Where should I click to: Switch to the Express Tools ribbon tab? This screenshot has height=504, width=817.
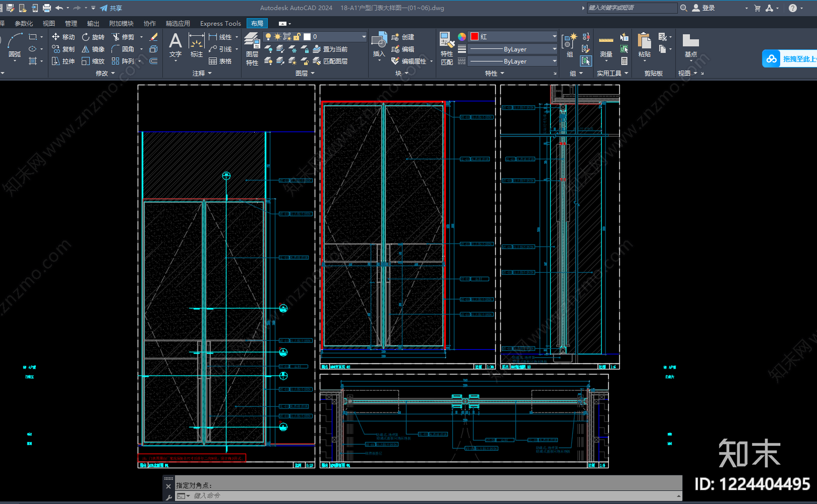220,23
